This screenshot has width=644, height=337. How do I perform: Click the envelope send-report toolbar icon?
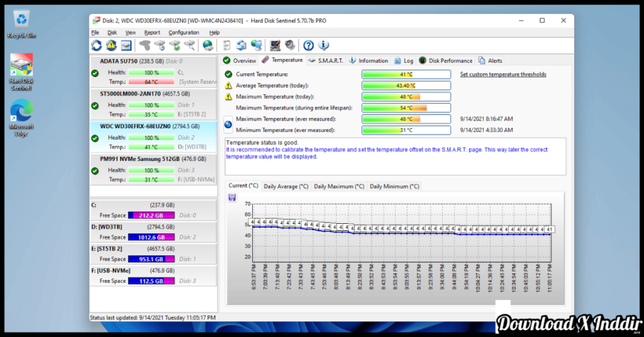coord(241,45)
